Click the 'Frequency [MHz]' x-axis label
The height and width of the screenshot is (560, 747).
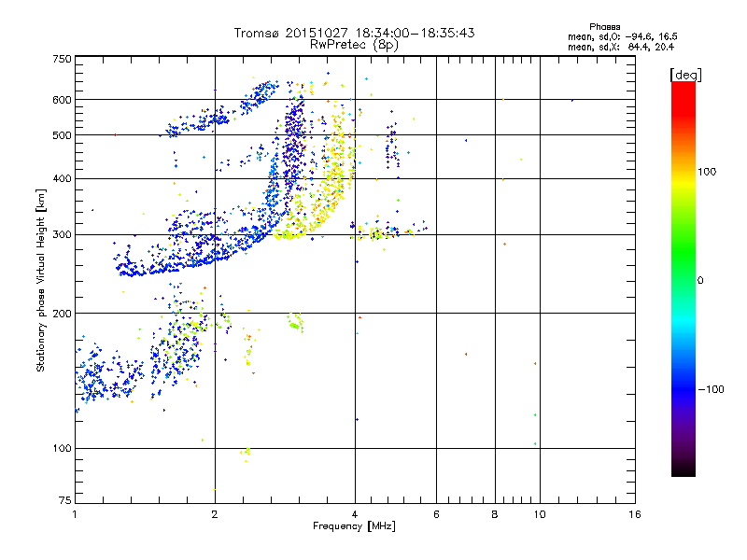click(354, 526)
